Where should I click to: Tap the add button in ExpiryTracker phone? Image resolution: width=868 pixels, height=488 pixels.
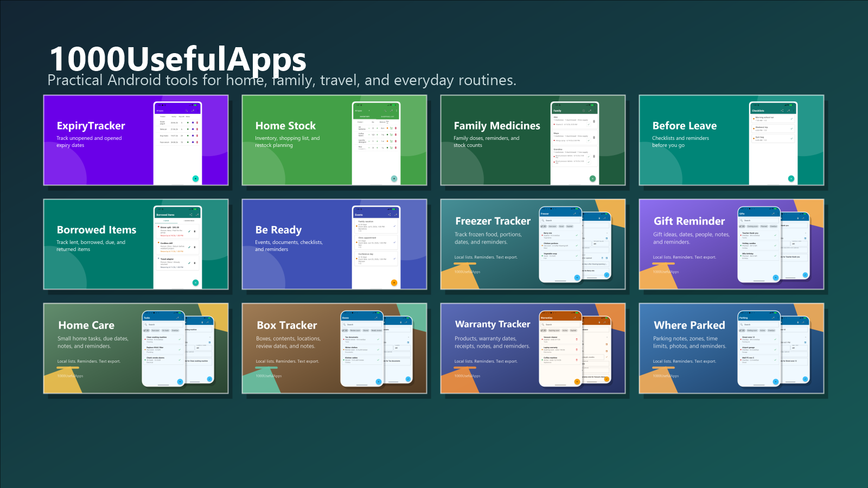pos(195,178)
